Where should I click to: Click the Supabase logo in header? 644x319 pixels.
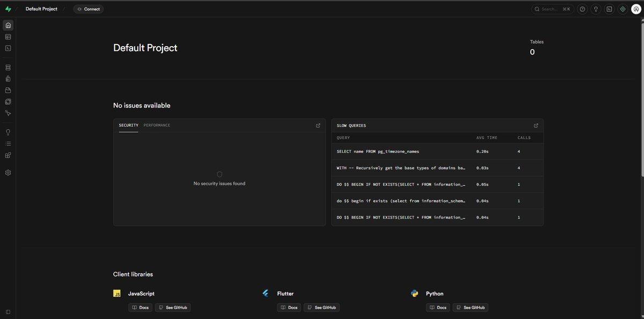pyautogui.click(x=8, y=9)
